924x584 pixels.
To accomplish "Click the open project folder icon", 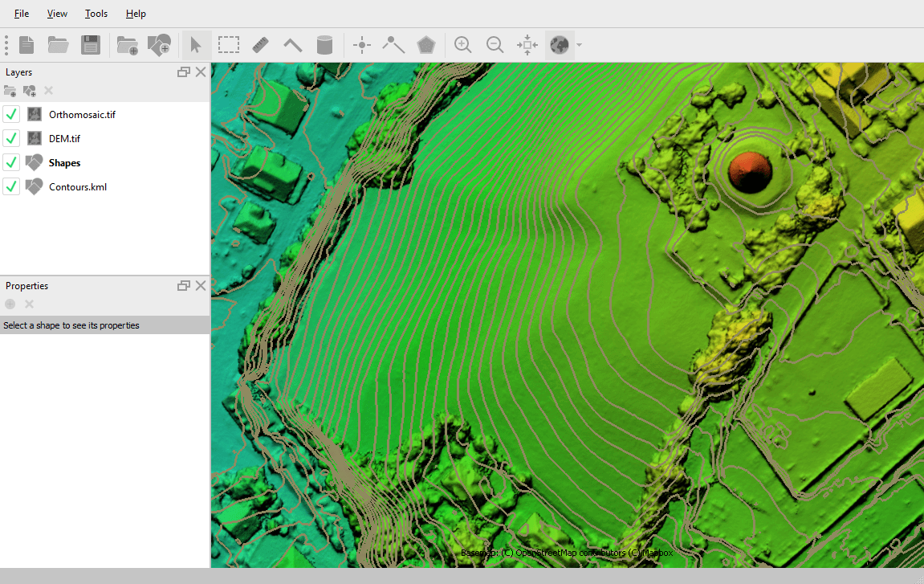I will (58, 45).
